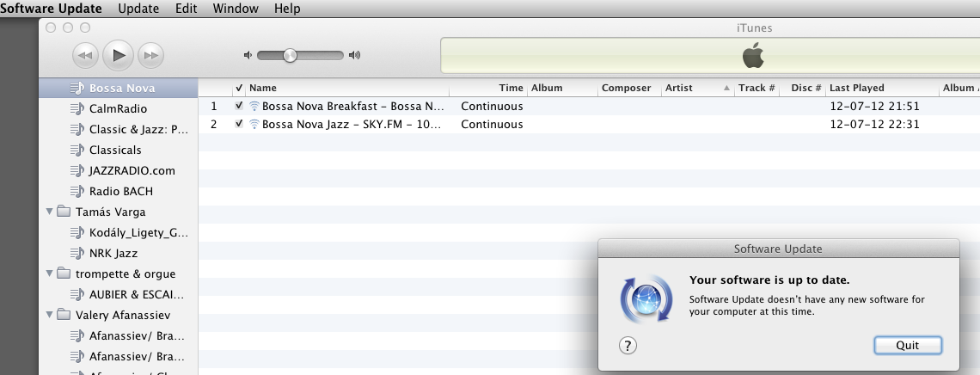Click the trompette & orgue folder icon
Screen dimensions: 980x375
coord(63,274)
